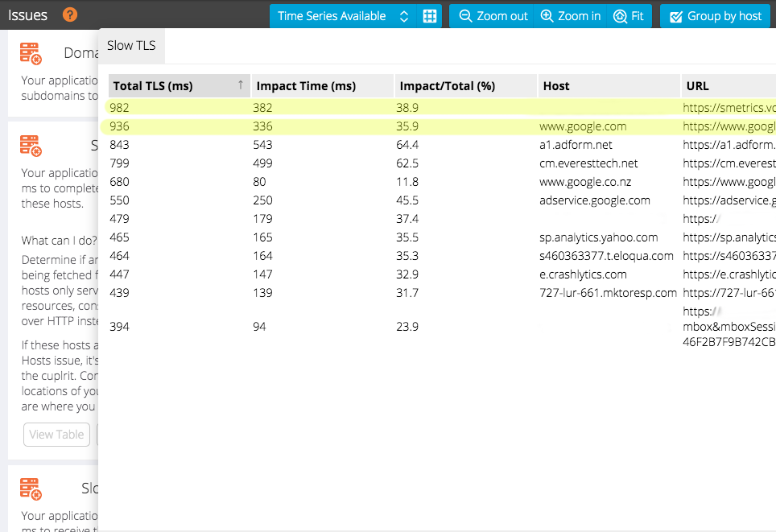Screen dimensions: 776x532
Task: Click the orange server icon beside the Slo… heading
Action: 31,489
